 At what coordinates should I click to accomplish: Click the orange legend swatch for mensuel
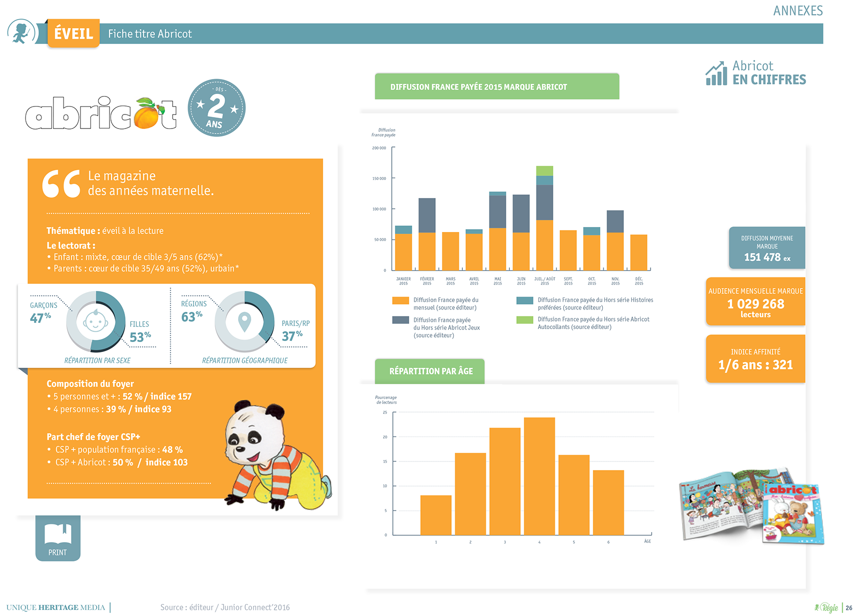(401, 300)
